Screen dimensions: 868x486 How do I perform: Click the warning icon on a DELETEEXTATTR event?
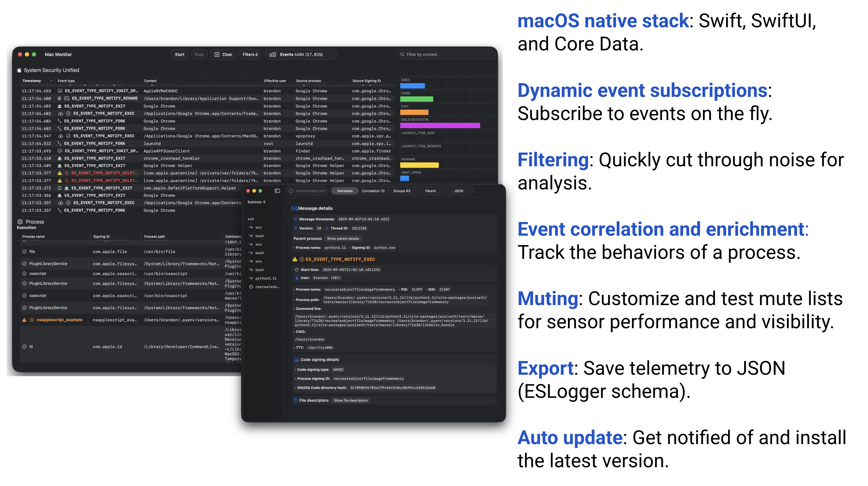point(60,173)
